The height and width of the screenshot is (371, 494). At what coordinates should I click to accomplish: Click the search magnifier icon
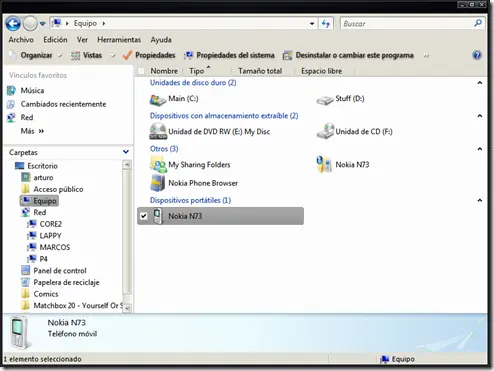478,23
